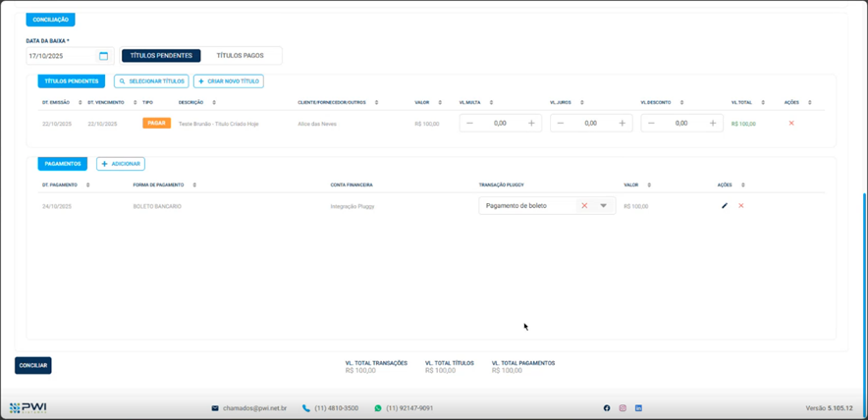
Task: Click the edit pencil icon on payment row
Action: pos(725,206)
